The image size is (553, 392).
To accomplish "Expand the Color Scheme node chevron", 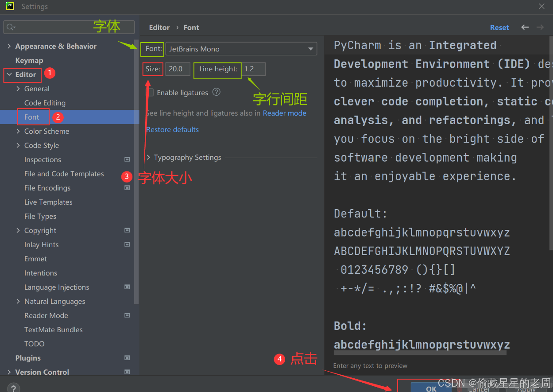I will click(18, 131).
